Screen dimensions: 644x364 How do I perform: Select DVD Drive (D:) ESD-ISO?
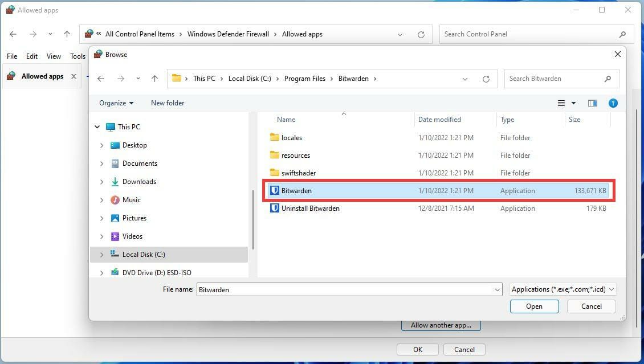[157, 272]
